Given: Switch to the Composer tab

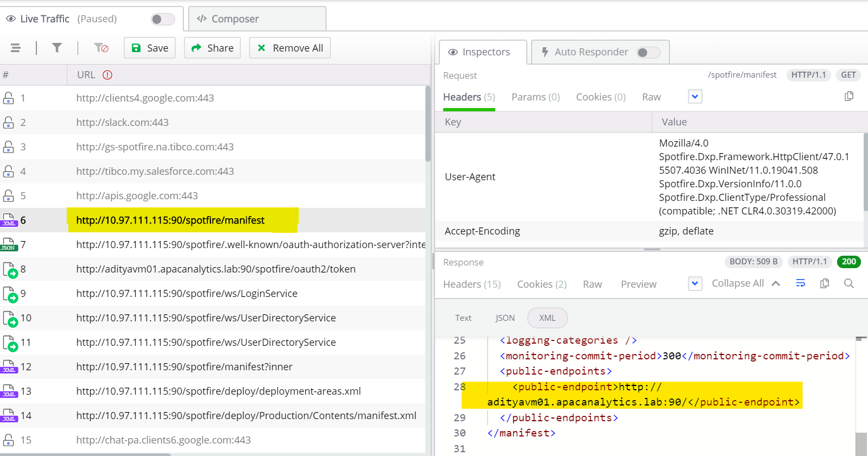Looking at the screenshot, I should pyautogui.click(x=258, y=19).
